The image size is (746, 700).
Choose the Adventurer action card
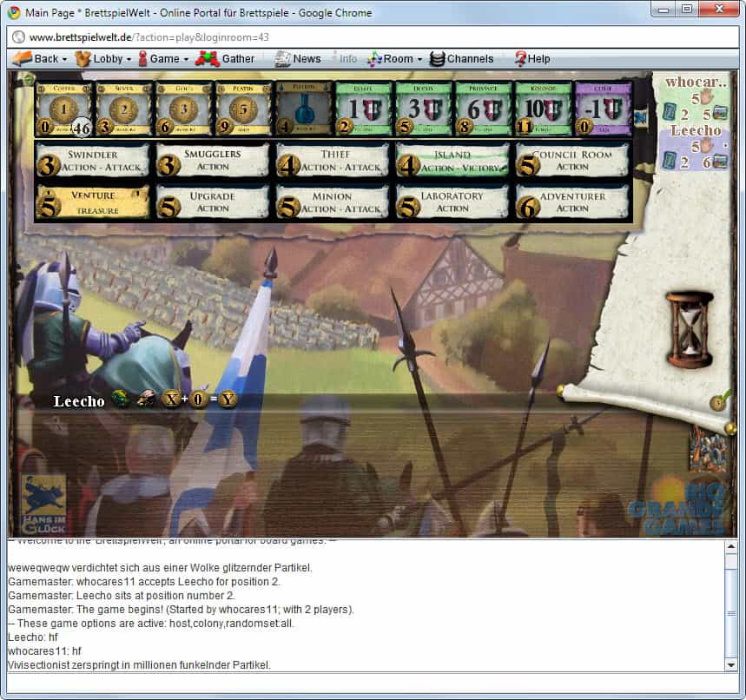pyautogui.click(x=572, y=202)
